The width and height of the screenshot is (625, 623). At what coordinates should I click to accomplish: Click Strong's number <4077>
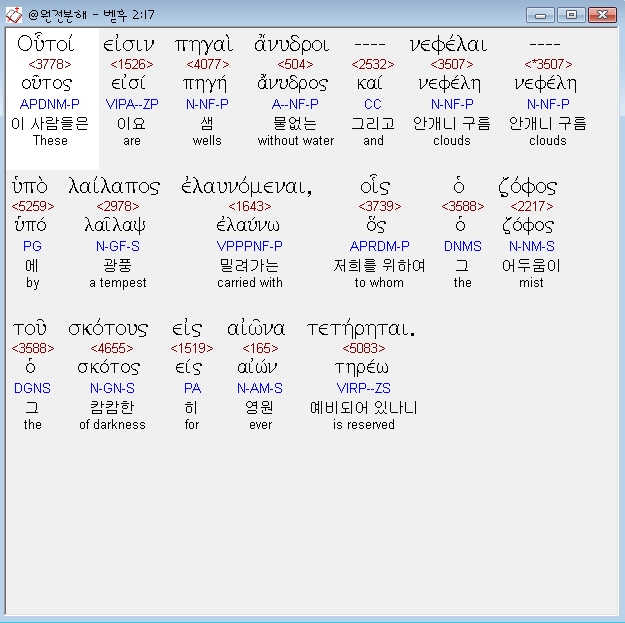(208, 64)
